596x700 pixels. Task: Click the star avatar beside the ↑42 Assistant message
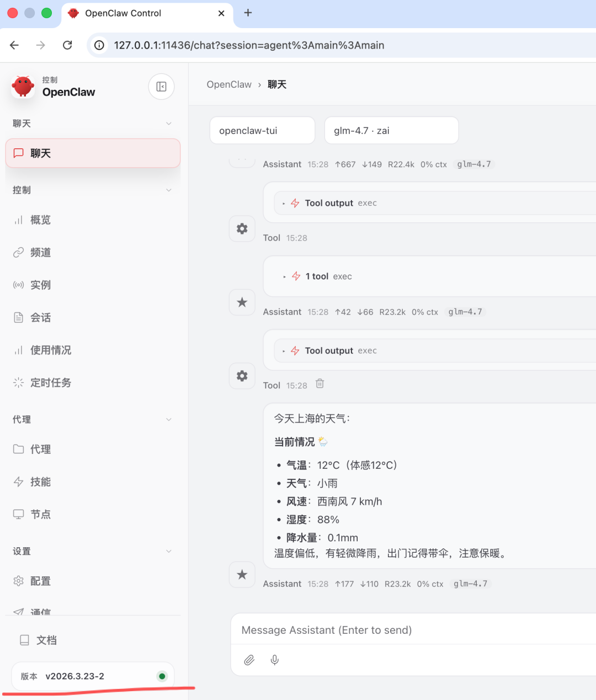coord(242,302)
